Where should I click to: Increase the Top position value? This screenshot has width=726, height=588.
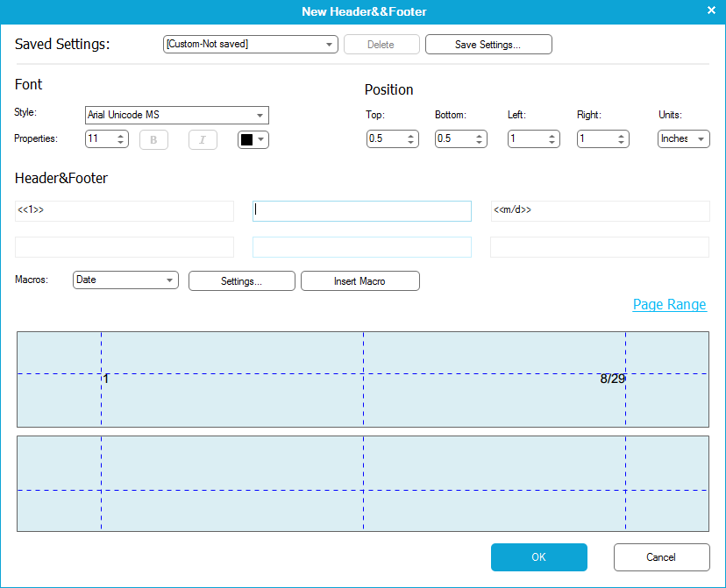pyautogui.click(x=410, y=135)
